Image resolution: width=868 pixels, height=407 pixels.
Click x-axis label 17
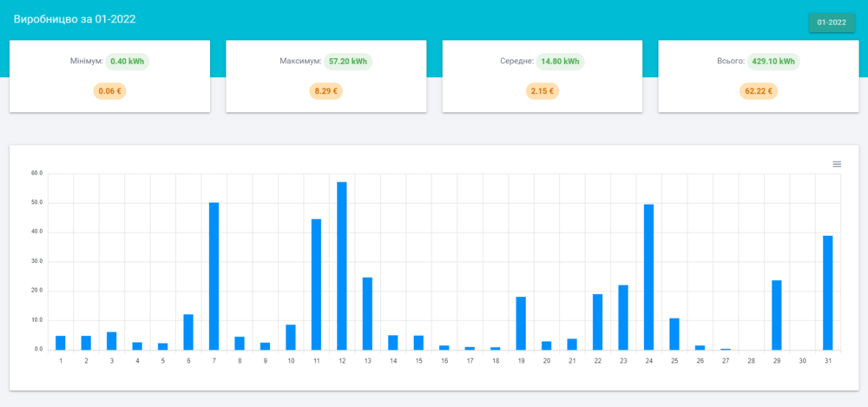470,360
